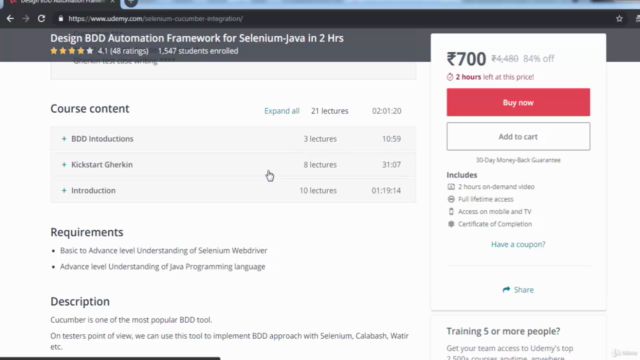Click the Selenium Webdriver requirement line

[x=164, y=251]
